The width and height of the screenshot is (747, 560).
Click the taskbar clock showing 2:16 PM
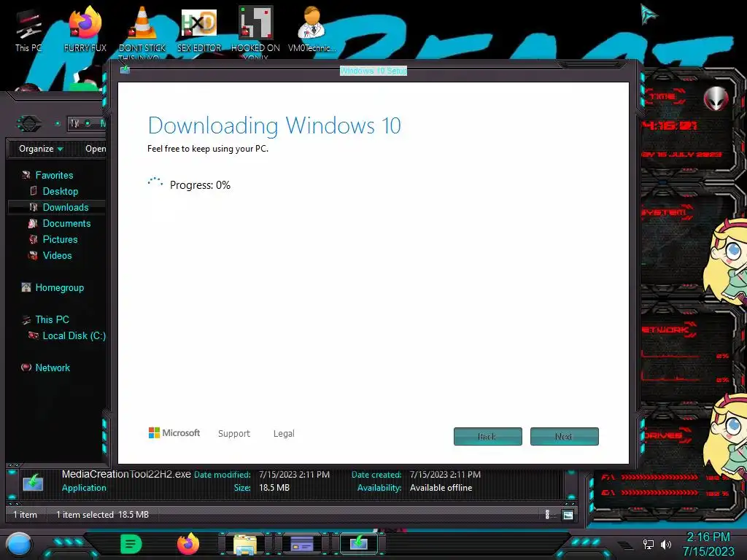[708, 544]
